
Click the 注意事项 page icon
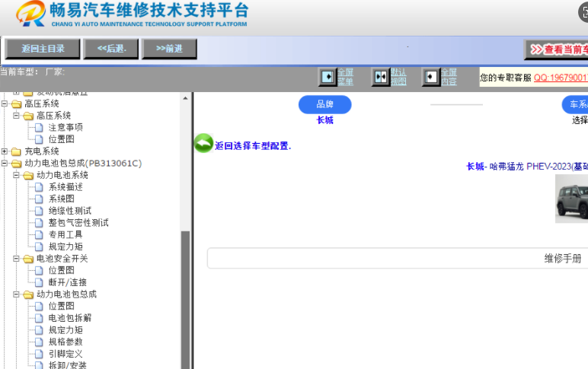(39, 127)
